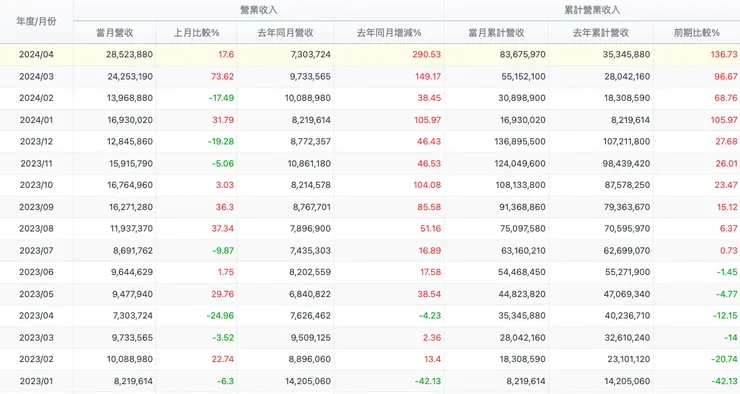Click the 去年累計營收 column header
This screenshot has width=740, height=394.
coord(601,33)
